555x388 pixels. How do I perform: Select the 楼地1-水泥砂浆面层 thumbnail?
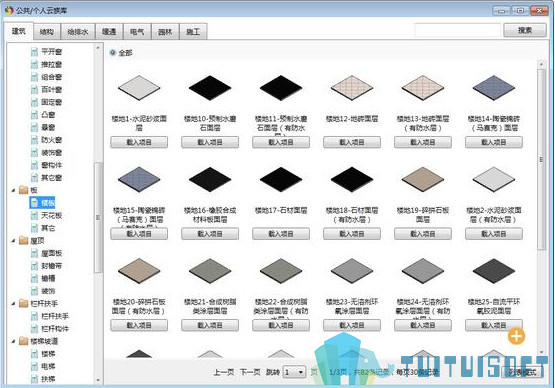tap(139, 88)
